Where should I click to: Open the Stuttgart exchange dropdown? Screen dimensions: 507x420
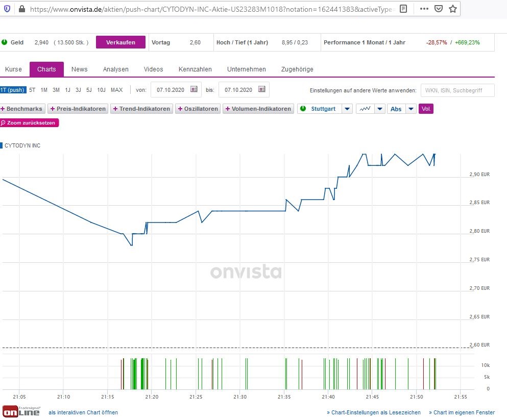347,109
